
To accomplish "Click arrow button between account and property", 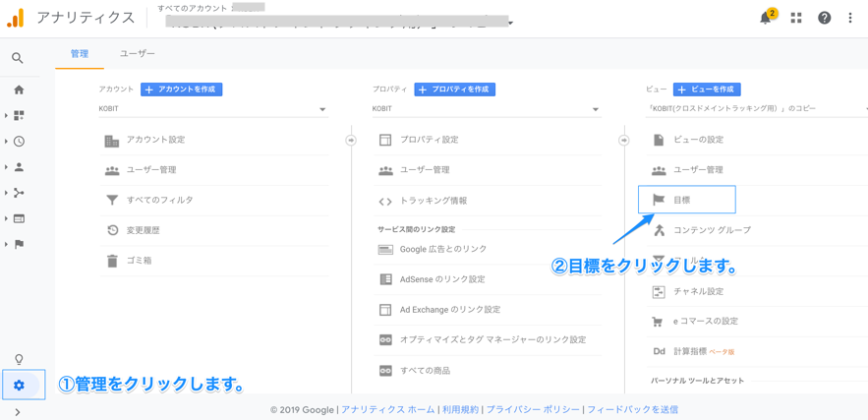I will pyautogui.click(x=351, y=141).
